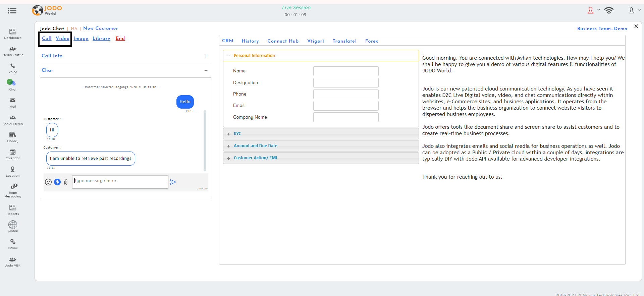Click the customer Hi message bubble
The image size is (644, 296).
tap(52, 130)
